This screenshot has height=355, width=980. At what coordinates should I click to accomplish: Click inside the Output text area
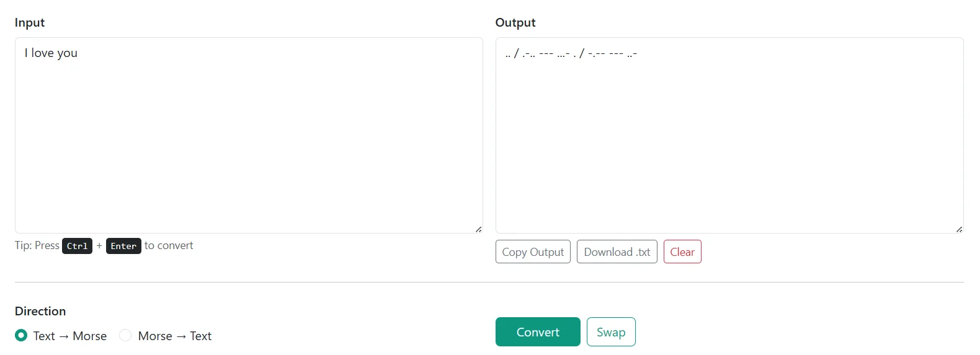729,135
